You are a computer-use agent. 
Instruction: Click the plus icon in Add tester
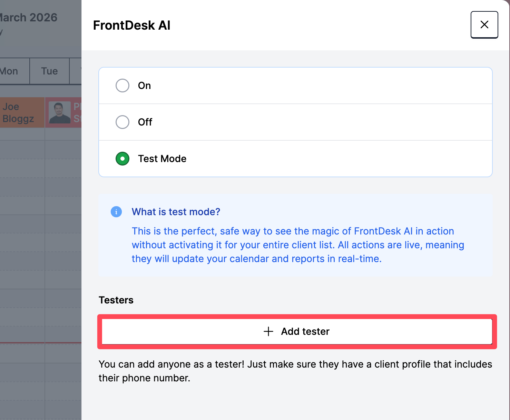coord(268,331)
